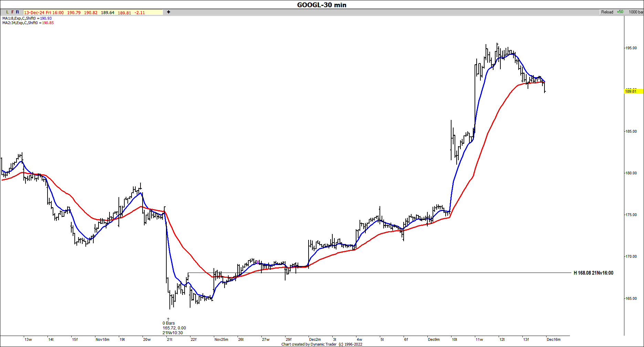Click the MA1:8,Exp,C,Shift0 indicator label
644x347 pixels.
21,18
